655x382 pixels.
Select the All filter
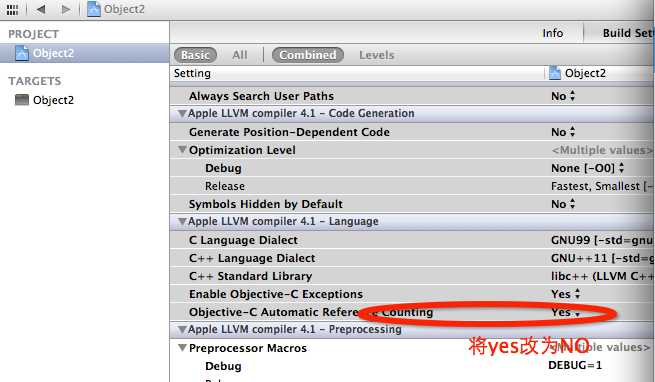240,55
